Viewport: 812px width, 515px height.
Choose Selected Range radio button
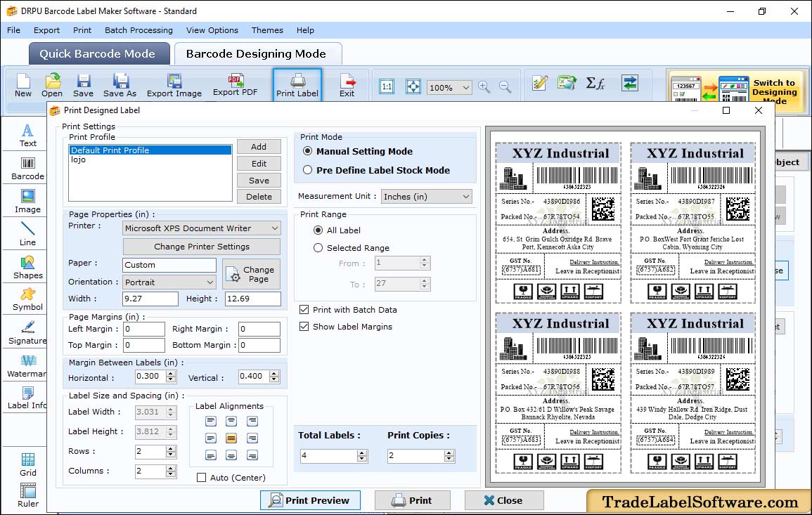318,248
